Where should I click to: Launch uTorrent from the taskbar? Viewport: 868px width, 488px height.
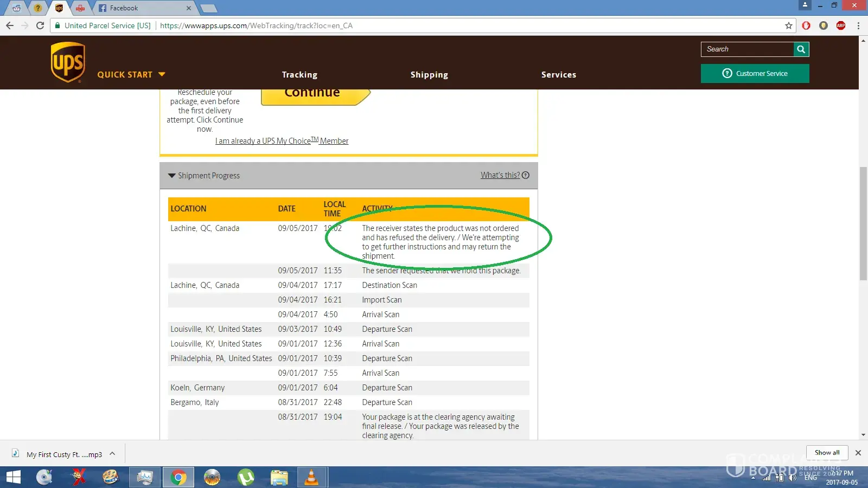246,477
